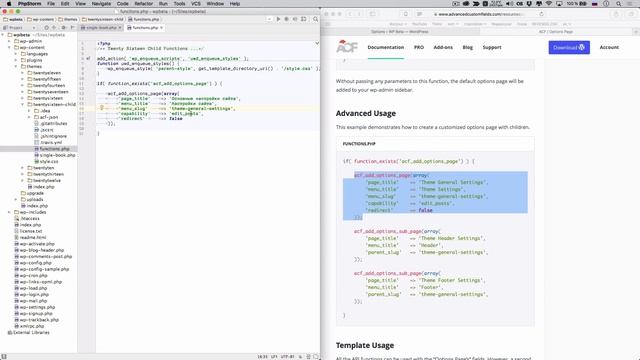
Task: Expand the wp-admin folder
Action: (x=10, y=41)
